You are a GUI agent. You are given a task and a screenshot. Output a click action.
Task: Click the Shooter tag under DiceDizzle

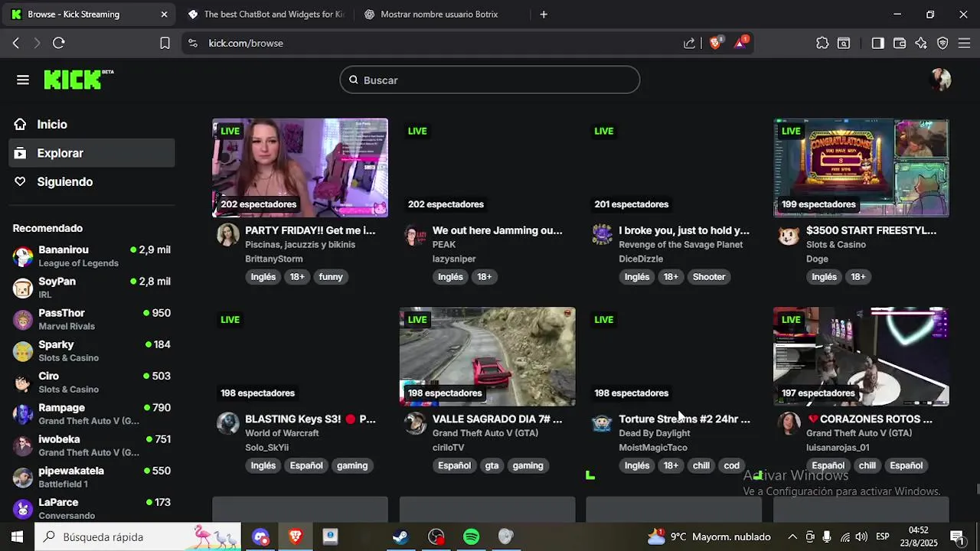tap(709, 277)
